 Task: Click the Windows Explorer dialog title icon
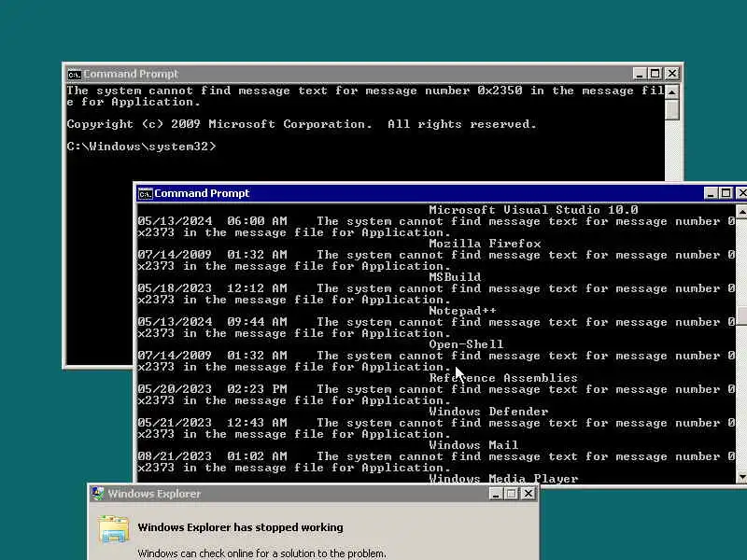(98, 494)
